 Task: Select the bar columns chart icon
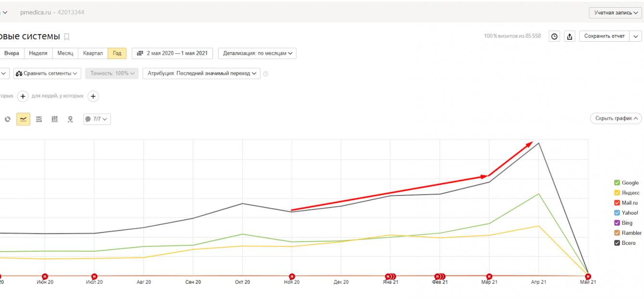point(55,119)
